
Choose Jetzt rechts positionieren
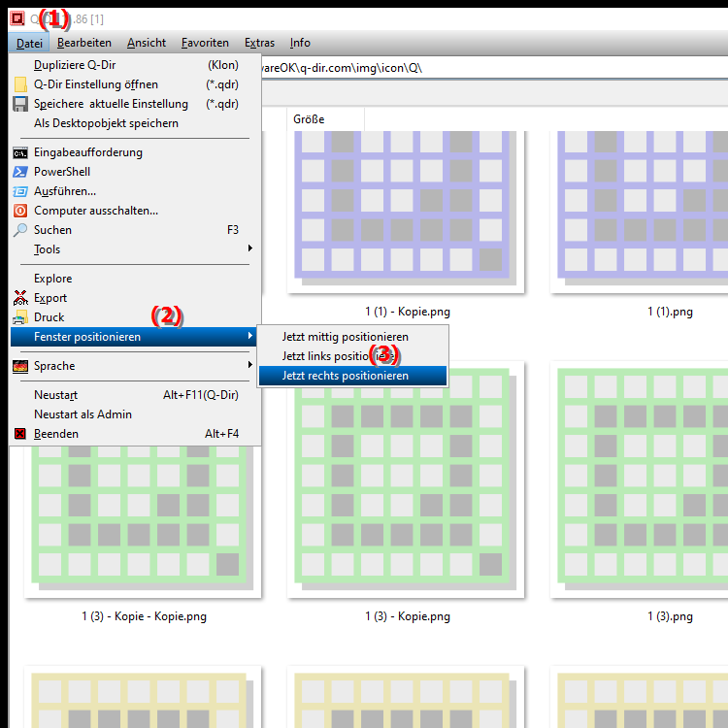click(346, 376)
